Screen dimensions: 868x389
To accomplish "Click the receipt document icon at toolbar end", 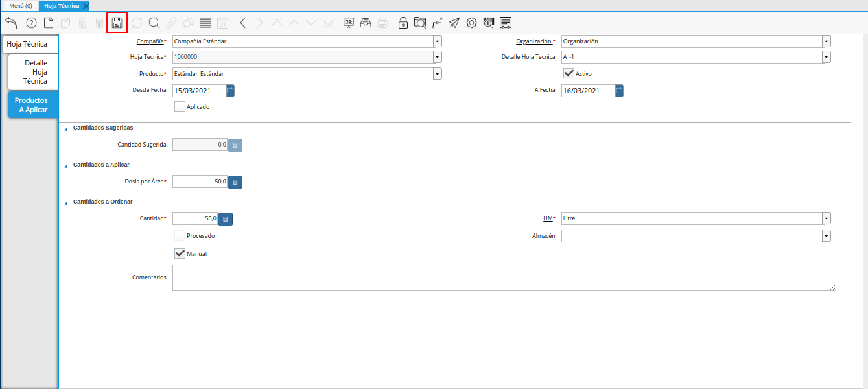I will pos(506,23).
